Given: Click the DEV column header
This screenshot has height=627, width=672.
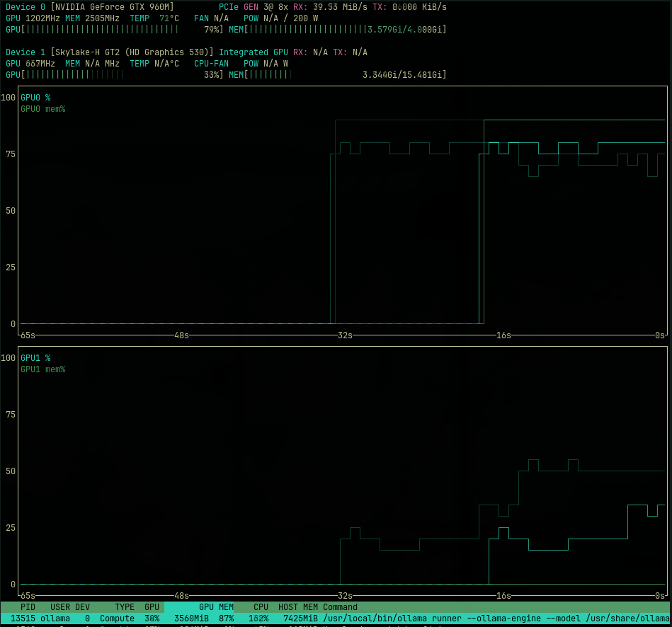Looking at the screenshot, I should click(82, 607).
